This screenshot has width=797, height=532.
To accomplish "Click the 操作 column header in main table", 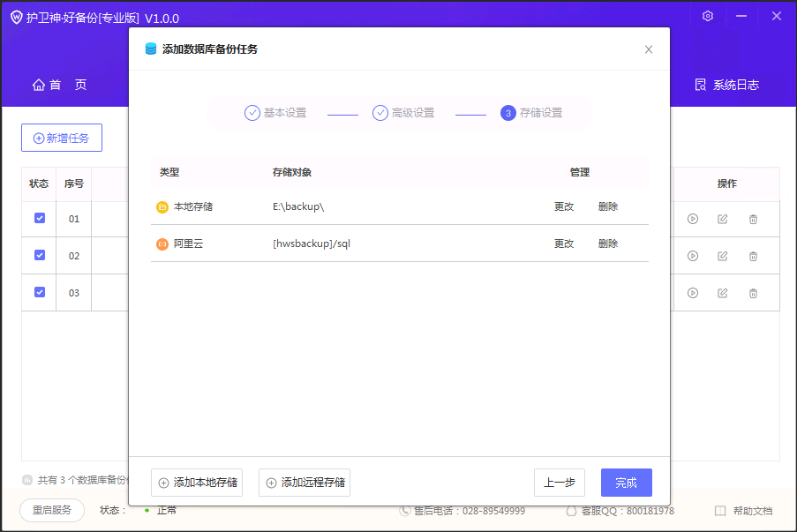I will [x=727, y=184].
